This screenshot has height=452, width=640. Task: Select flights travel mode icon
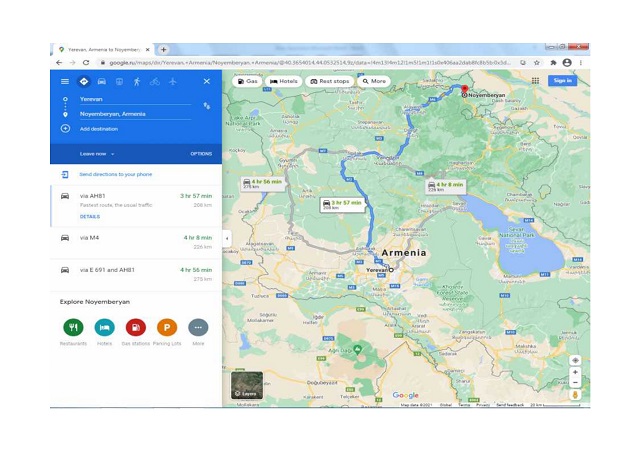pos(173,81)
